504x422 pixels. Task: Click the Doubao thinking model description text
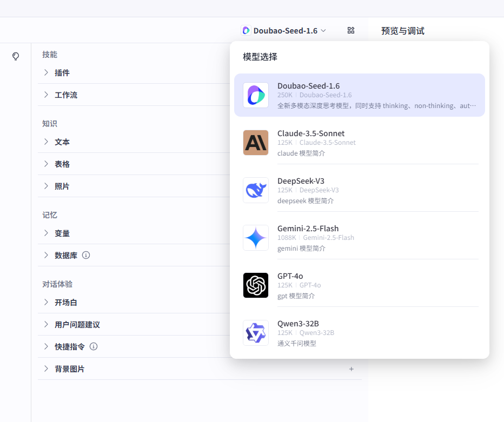[377, 106]
